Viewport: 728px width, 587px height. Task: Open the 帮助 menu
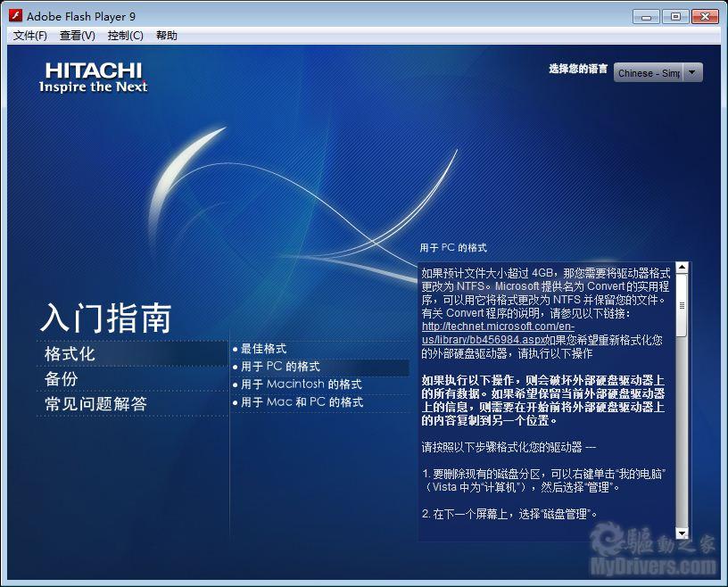167,36
